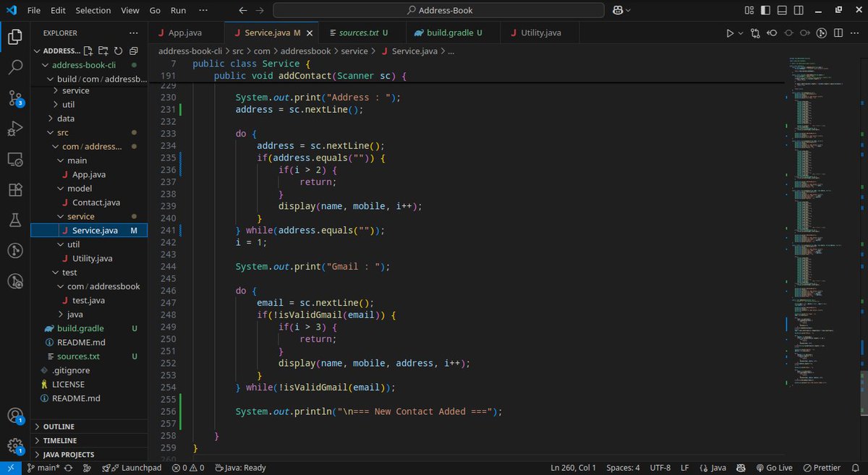868x475 pixels.
Task: Open editor More Actions ellipsis
Action: pyautogui.click(x=855, y=33)
